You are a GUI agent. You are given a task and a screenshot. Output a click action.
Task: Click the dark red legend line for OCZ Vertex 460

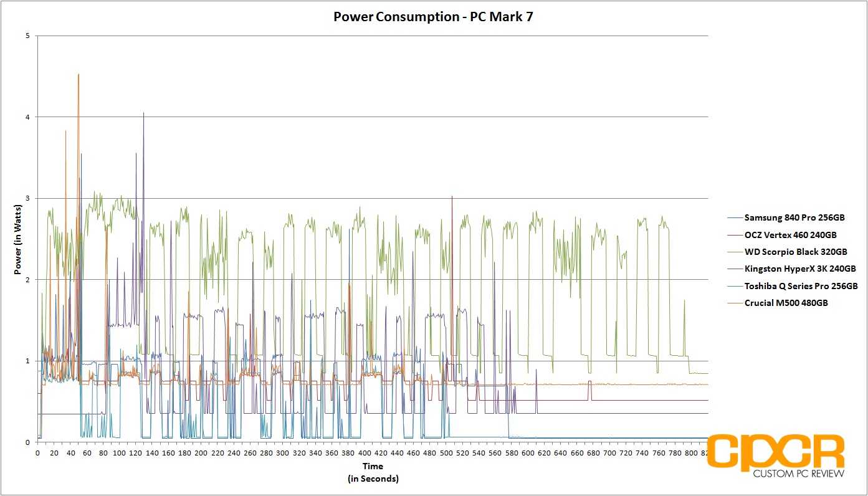click(734, 235)
